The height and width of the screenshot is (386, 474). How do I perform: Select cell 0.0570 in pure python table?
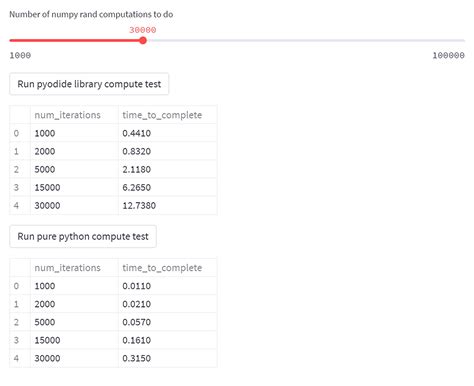click(168, 322)
